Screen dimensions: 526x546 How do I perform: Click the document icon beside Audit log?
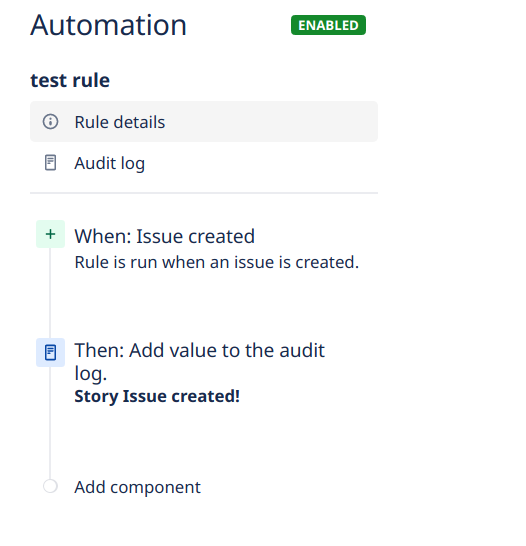(50, 163)
